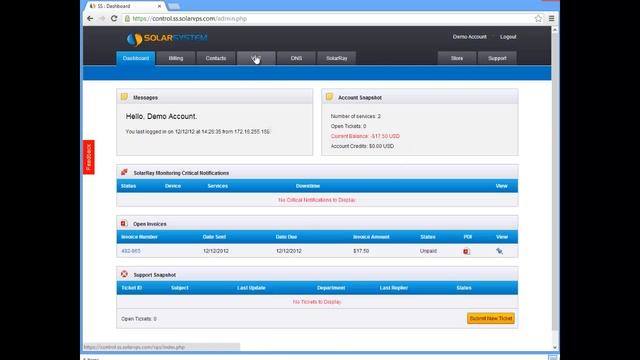Switch to the Dashboard tab
640x360 pixels.
click(x=136, y=58)
